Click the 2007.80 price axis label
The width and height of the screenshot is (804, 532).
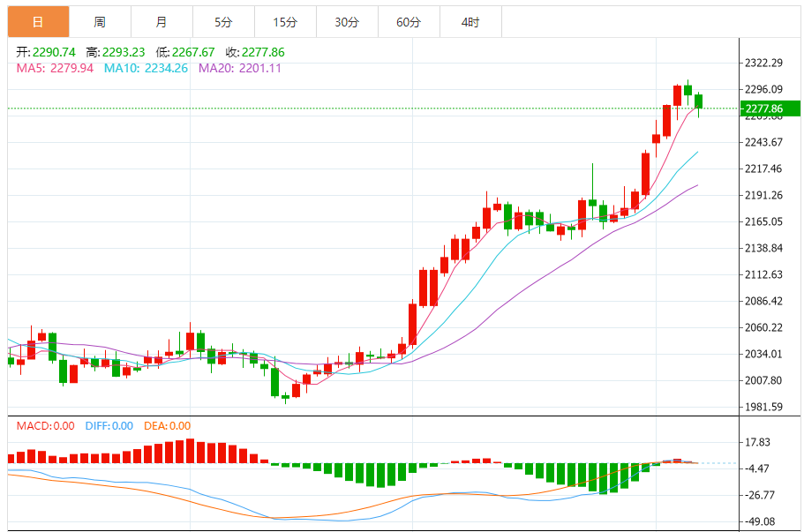click(x=764, y=380)
